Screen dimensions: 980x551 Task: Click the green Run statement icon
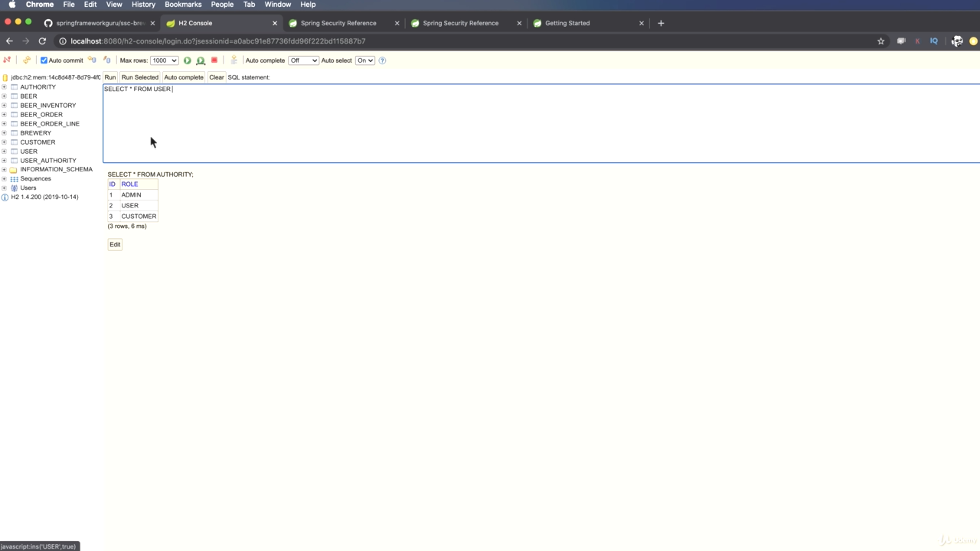(187, 60)
